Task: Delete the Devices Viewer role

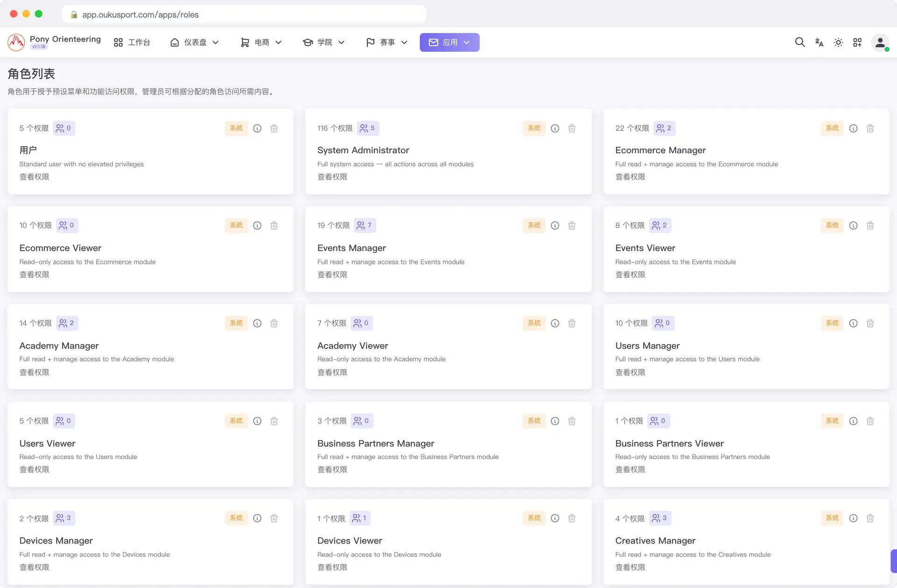Action: point(572,518)
